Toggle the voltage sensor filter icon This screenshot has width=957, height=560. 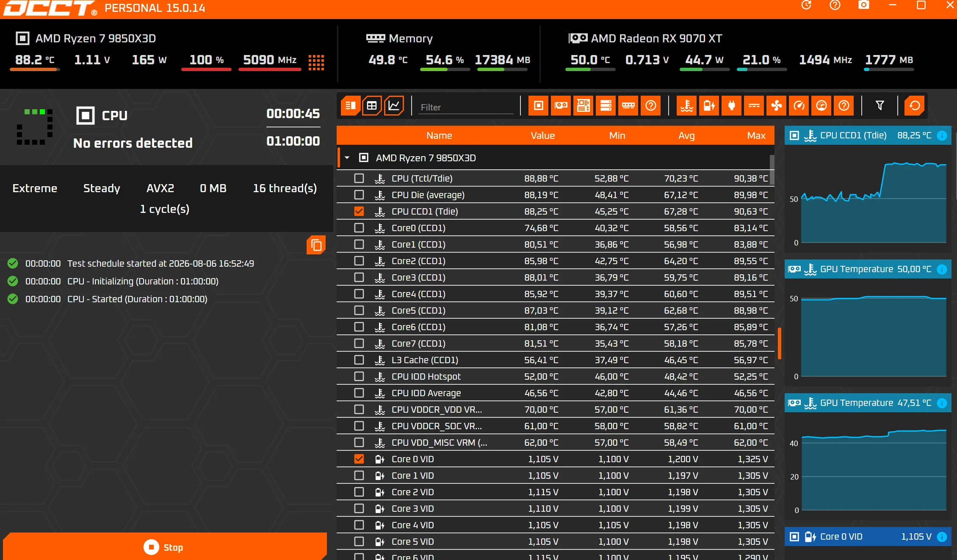click(x=709, y=106)
